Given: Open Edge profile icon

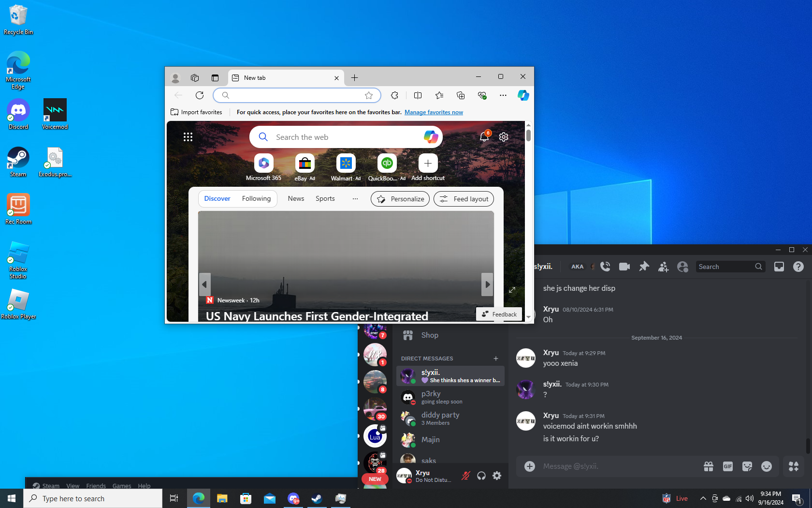Looking at the screenshot, I should pos(175,78).
